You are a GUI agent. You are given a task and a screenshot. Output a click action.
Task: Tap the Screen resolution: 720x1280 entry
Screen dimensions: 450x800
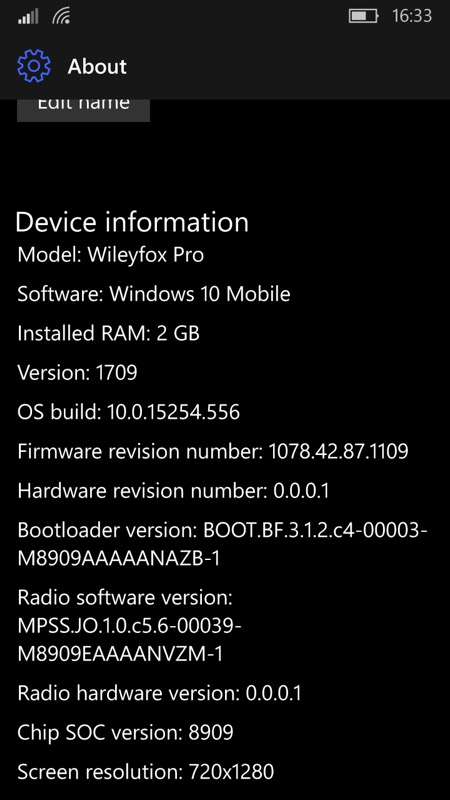145,772
